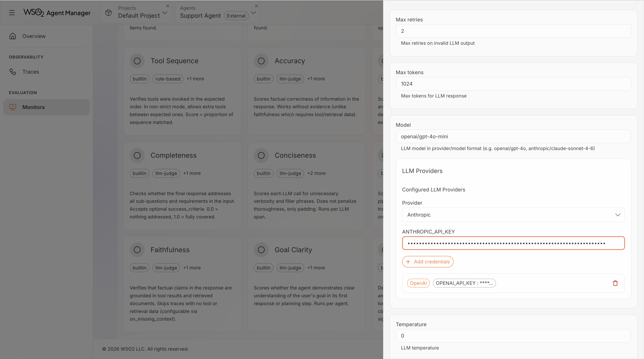Click the OPENAI_API_KEY credential chip

(x=464, y=283)
